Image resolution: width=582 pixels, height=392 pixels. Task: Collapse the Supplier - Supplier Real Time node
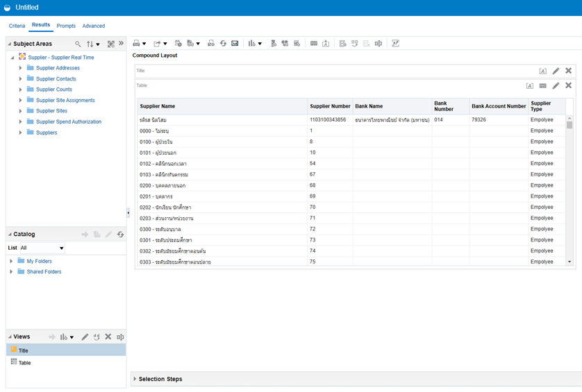[x=13, y=58]
